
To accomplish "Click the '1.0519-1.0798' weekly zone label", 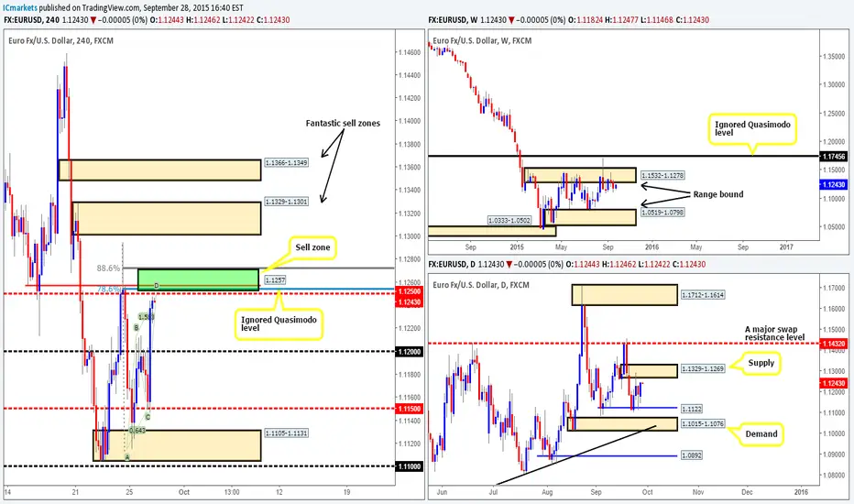I will [x=662, y=213].
